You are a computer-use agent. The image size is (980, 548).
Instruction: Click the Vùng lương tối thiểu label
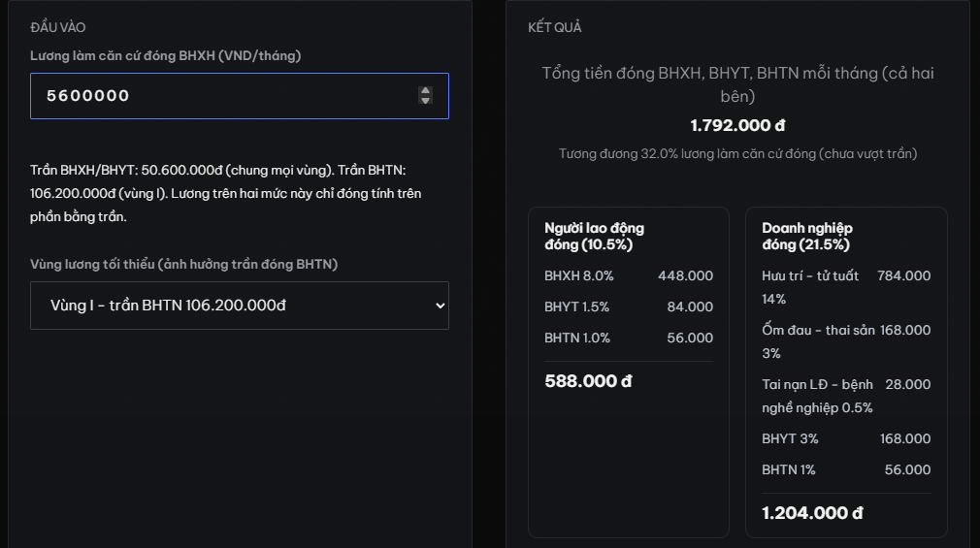tap(183, 265)
